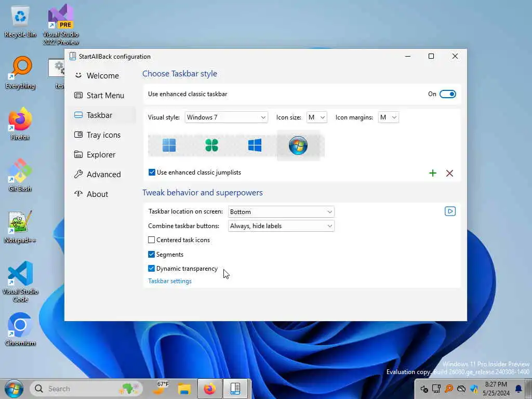Viewport: 532px width, 399px height.
Task: Choose the Windows 10 logo start button
Action: pos(255,145)
